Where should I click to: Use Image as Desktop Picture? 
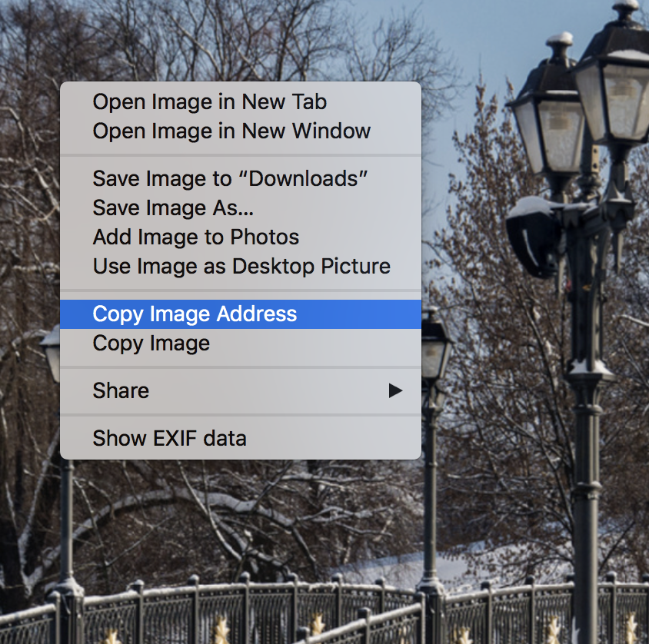[x=241, y=266]
